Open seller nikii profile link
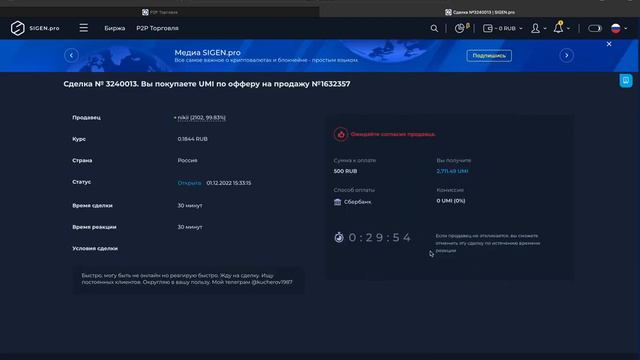Image resolution: width=640 pixels, height=360 pixels. (x=202, y=118)
